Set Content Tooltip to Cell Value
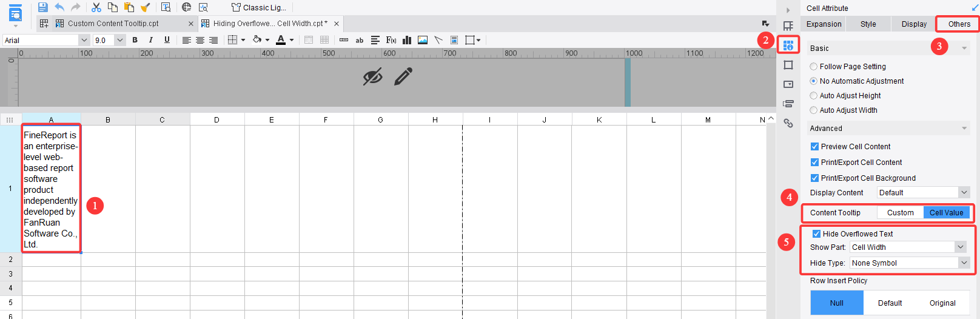Screen dimensions: 980x319 point(947,213)
